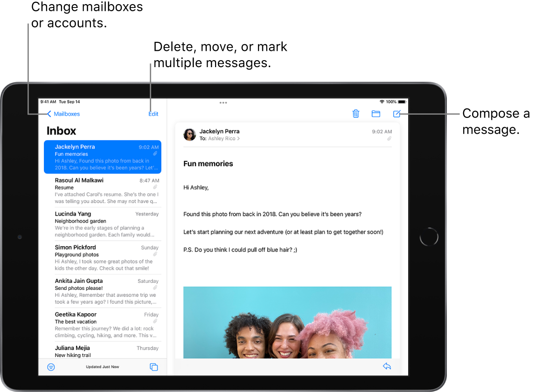Tap Jackelyn Perra's profile photo
This screenshot has width=536, height=392.
[189, 134]
